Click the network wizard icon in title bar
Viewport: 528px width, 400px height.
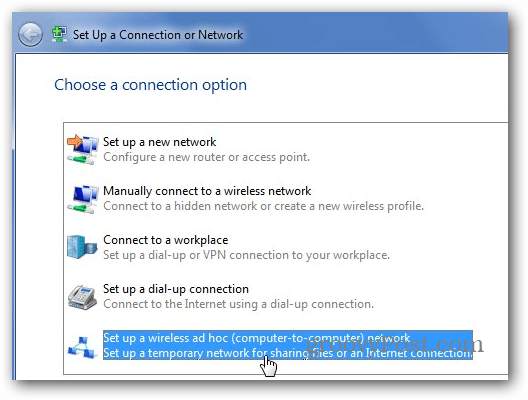coord(59,34)
